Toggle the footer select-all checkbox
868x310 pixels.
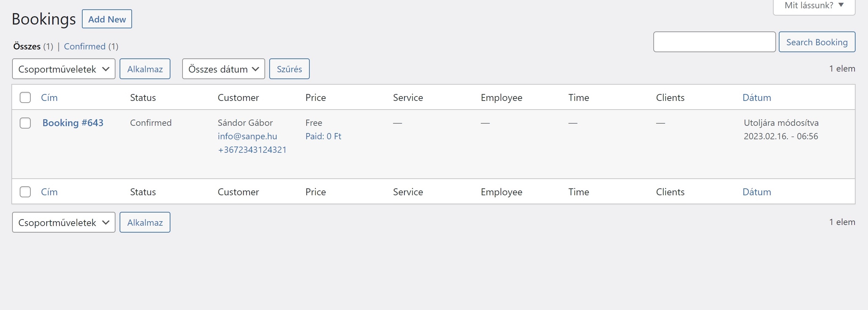(x=25, y=192)
